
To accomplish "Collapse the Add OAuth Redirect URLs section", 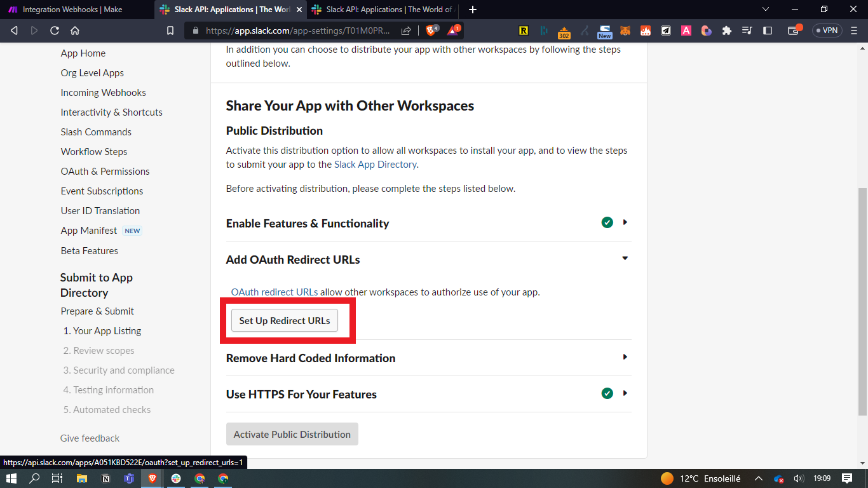I will pos(625,259).
